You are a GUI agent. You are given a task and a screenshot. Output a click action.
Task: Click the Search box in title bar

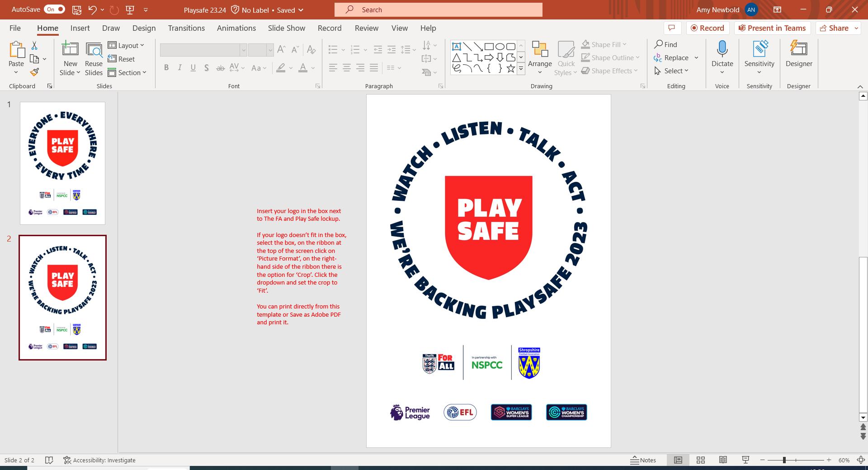[439, 9]
